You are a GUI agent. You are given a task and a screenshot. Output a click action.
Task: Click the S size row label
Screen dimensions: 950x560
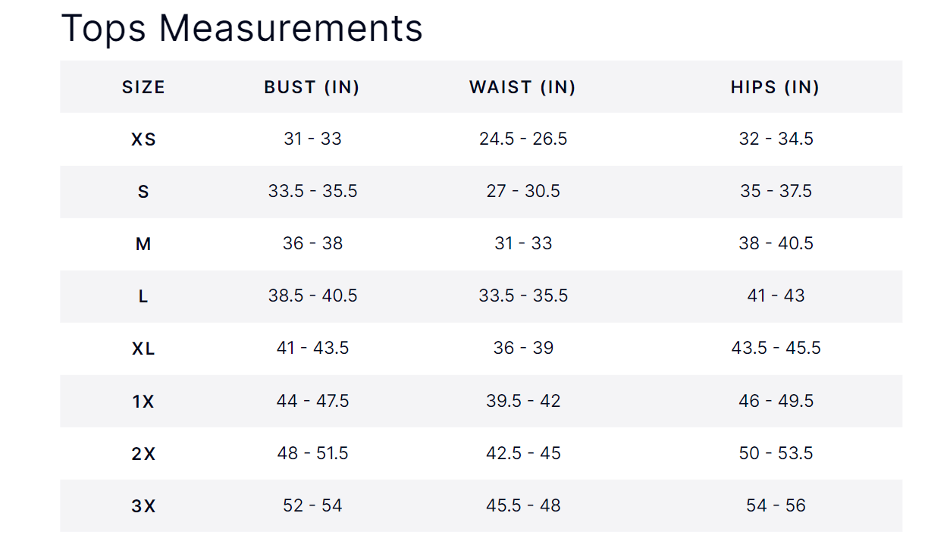[x=143, y=192]
